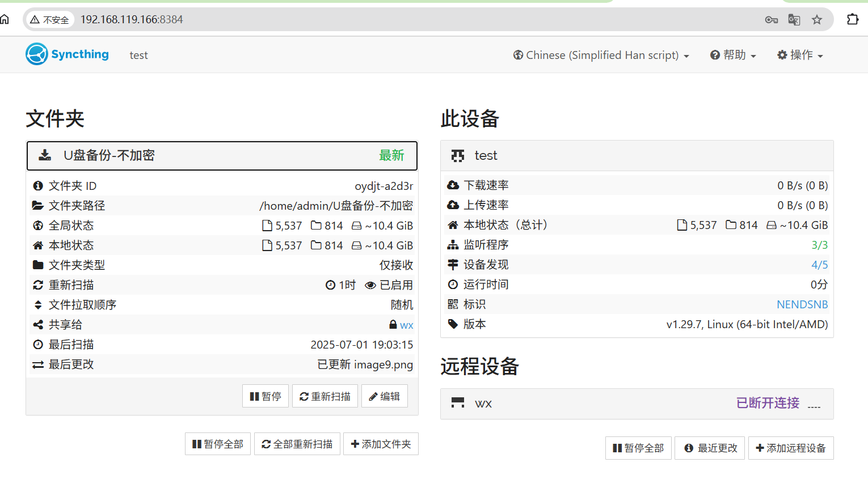This screenshot has width=868, height=488.
Task: Click the info icon beside 文件夹 ID
Action: [x=38, y=186]
